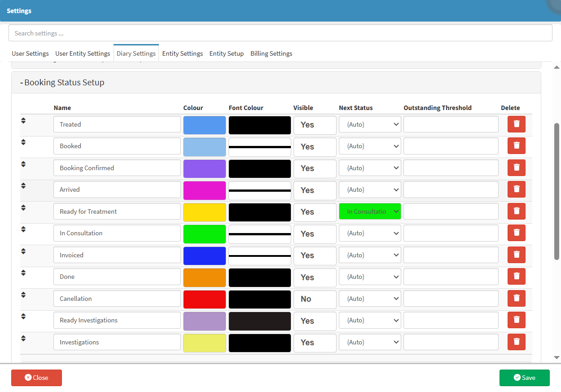
Task: Click the Search settings field
Action: click(280, 33)
